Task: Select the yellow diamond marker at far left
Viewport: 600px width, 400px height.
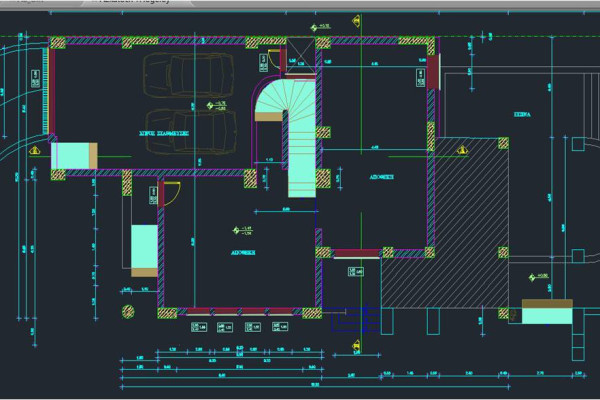Action: click(x=34, y=151)
